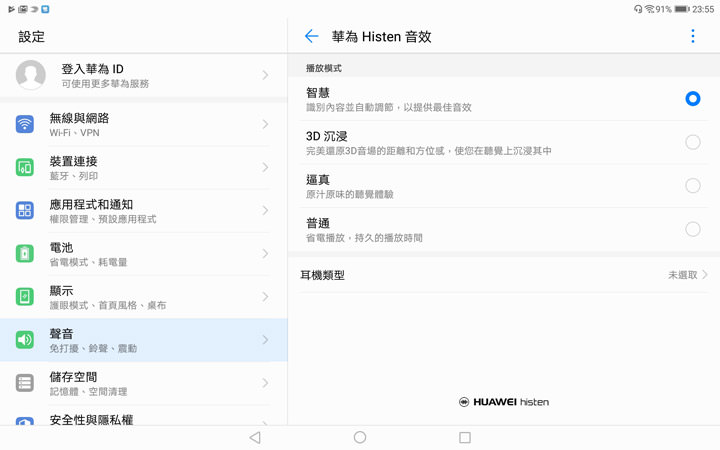Tap the display settings icon
This screenshot has width=720, height=450.
[x=25, y=297]
